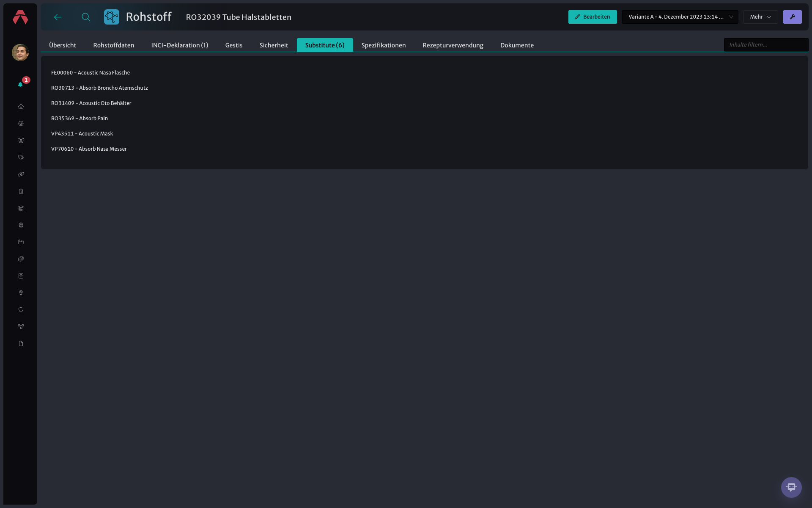Open the user profile avatar
The image size is (812, 508).
click(20, 52)
